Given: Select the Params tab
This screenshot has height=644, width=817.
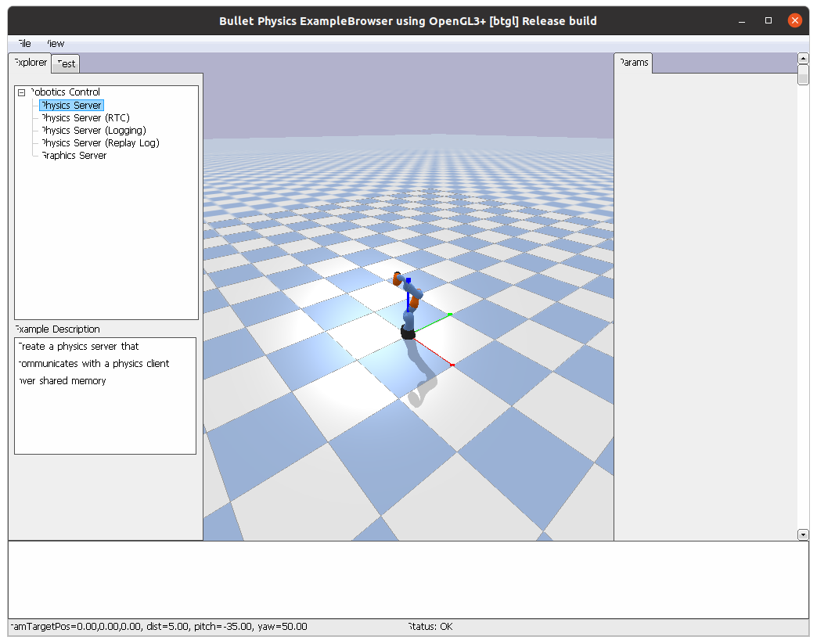Looking at the screenshot, I should pyautogui.click(x=634, y=63).
